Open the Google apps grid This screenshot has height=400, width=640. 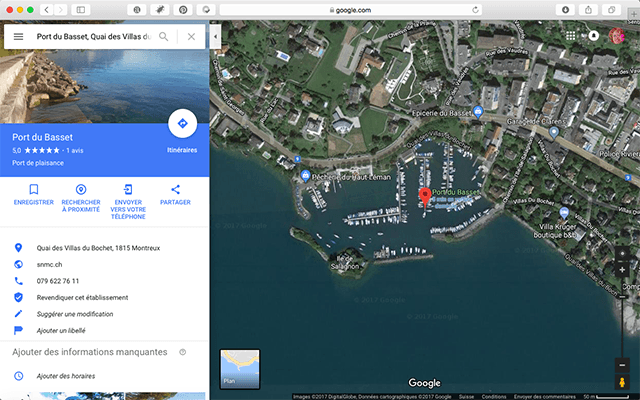(x=570, y=36)
